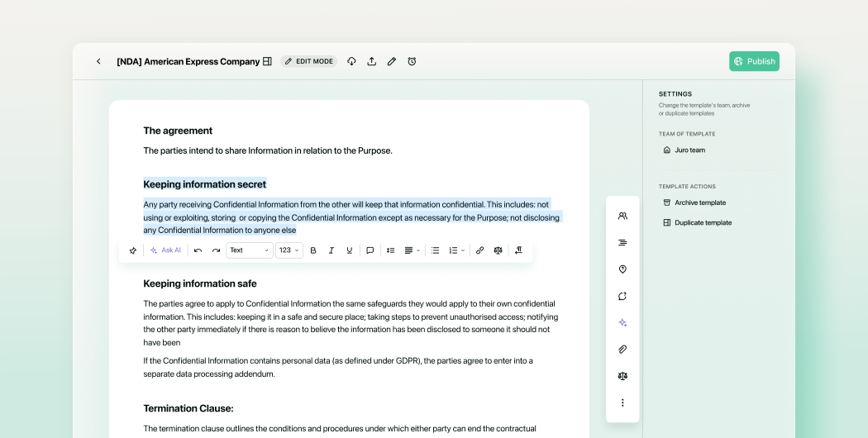Click the EDIT MODE pill
Image resolution: width=868 pixels, height=438 pixels.
(x=309, y=61)
